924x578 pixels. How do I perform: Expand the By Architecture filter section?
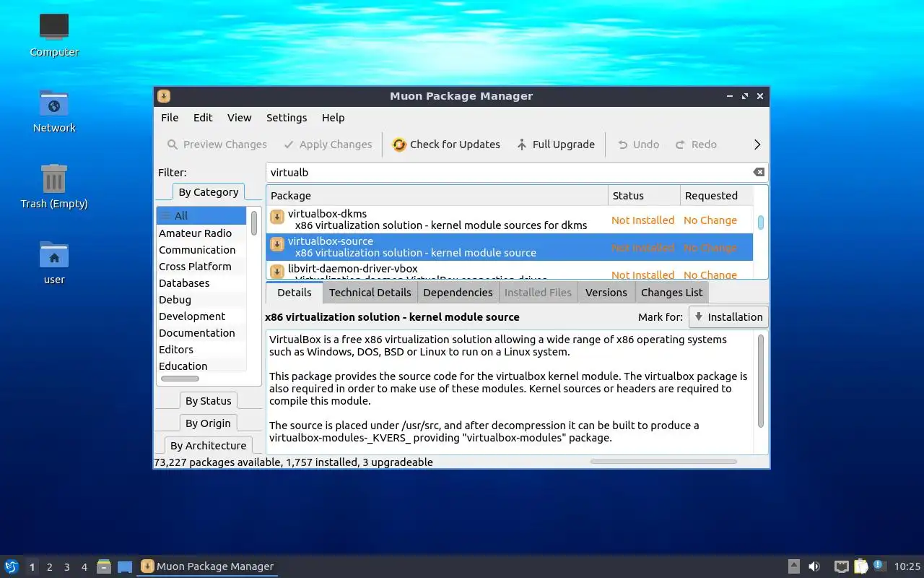click(208, 446)
